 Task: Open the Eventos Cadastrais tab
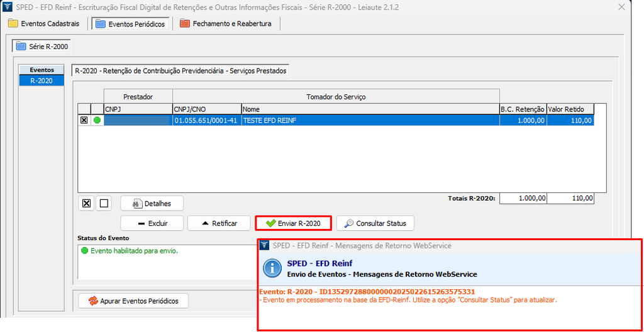point(44,24)
